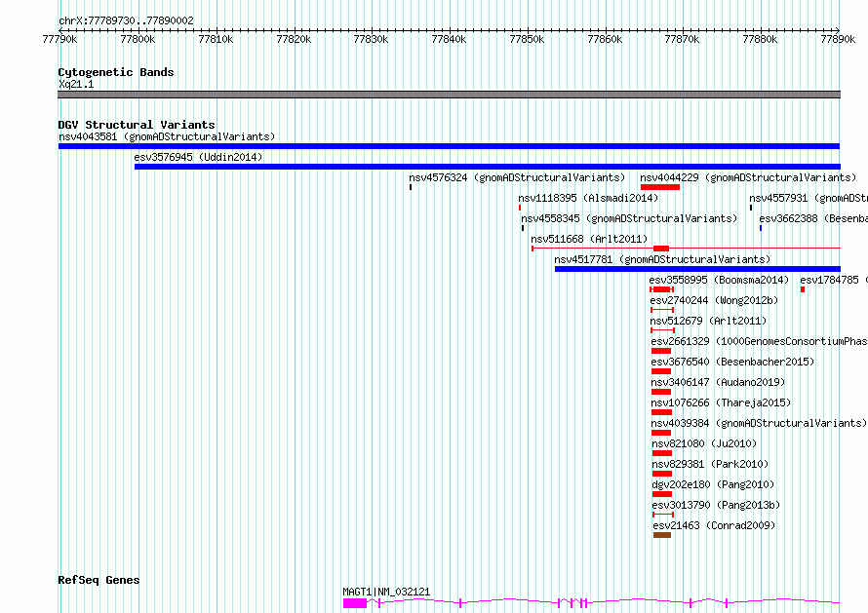The image size is (868, 613).
Task: Open variant label nsv4039384
Action: tap(760, 423)
